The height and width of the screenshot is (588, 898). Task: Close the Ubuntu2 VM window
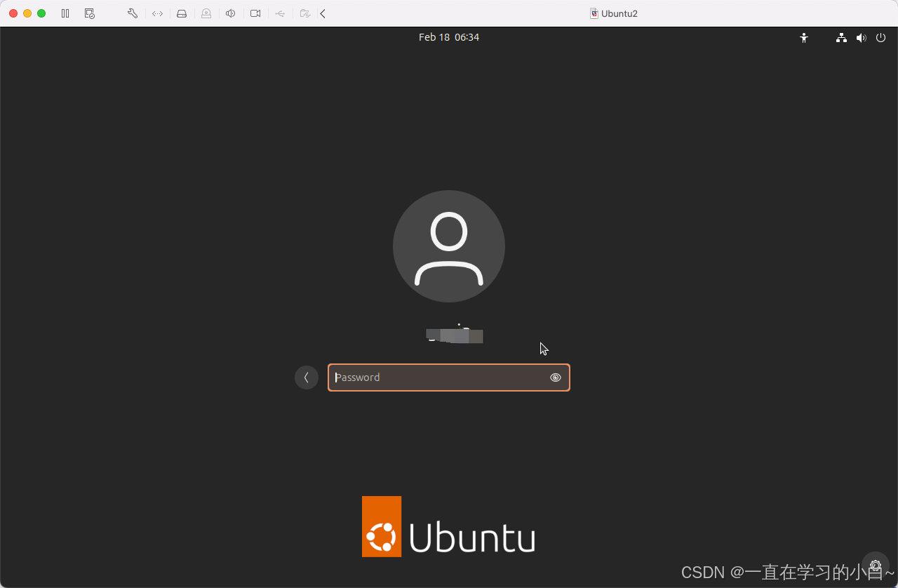tap(13, 13)
